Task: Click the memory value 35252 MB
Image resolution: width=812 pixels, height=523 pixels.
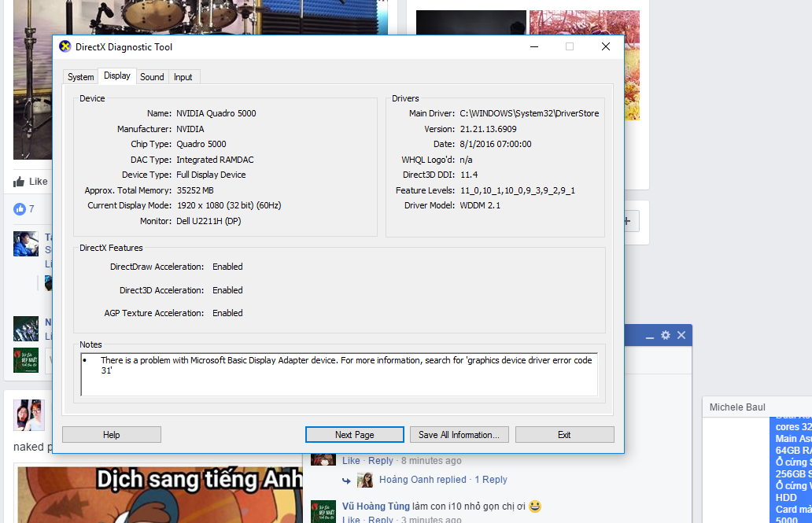Action: click(x=194, y=190)
